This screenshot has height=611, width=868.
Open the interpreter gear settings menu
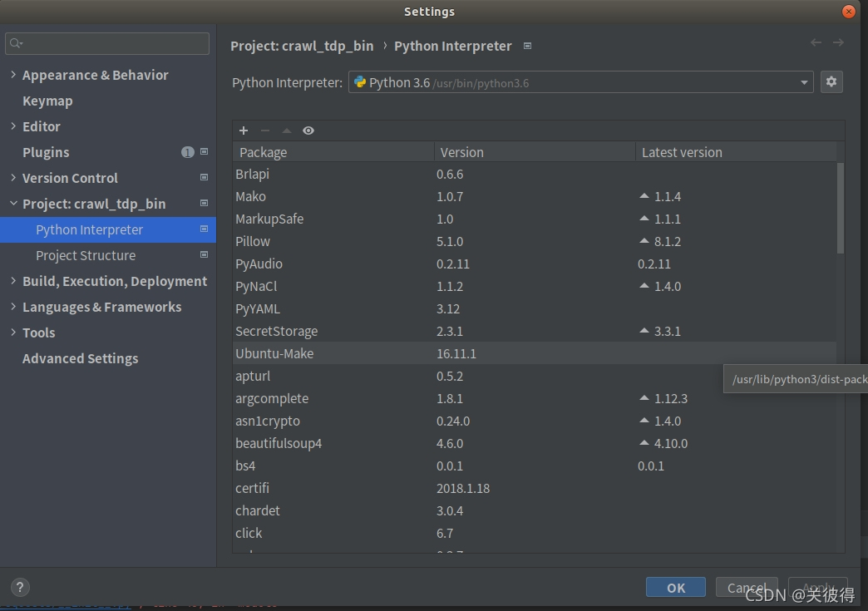tap(831, 82)
